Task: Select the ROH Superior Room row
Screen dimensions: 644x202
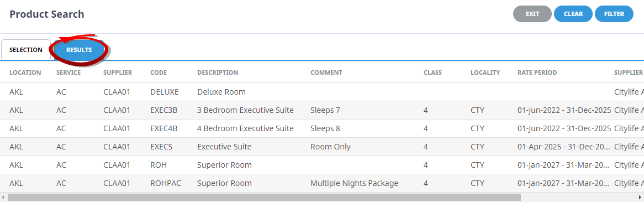Action: click(322, 165)
